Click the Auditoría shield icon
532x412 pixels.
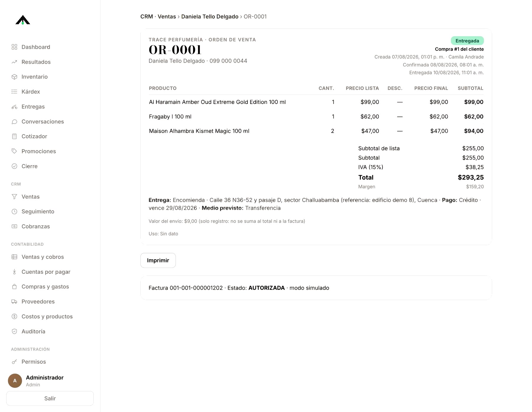coord(14,331)
